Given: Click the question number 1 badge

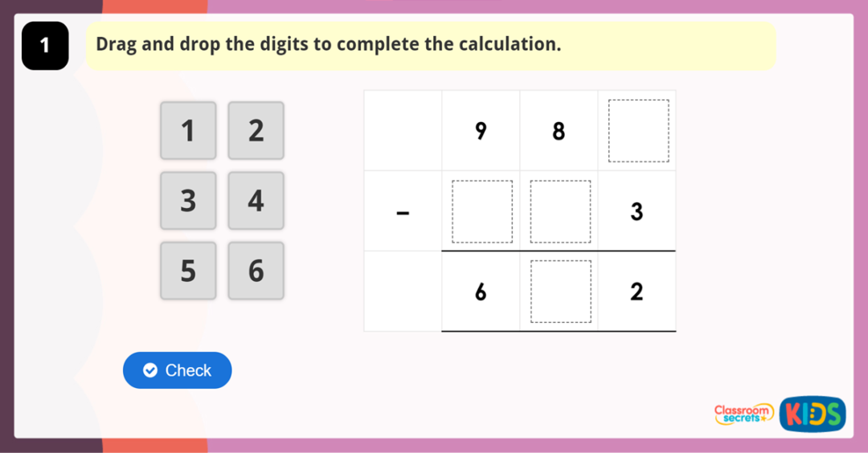Looking at the screenshot, I should pos(45,46).
